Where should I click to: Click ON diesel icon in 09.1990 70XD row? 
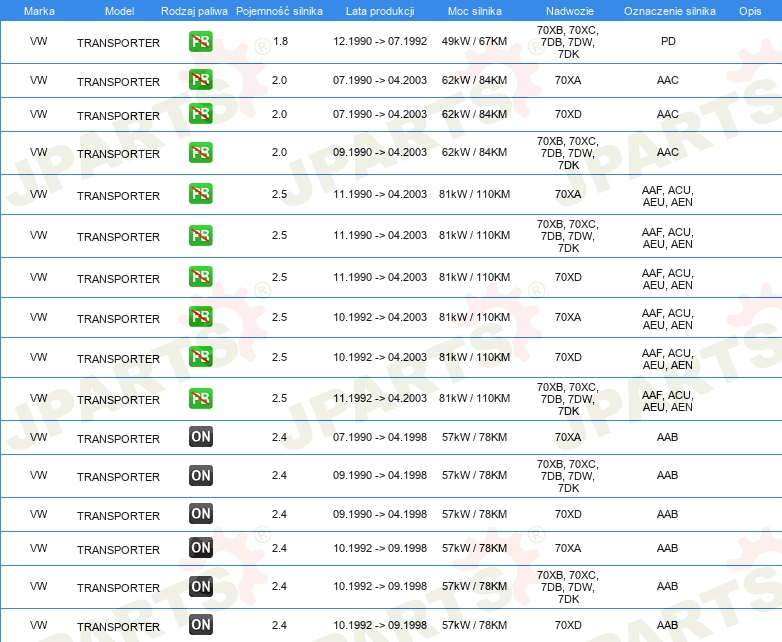(201, 514)
